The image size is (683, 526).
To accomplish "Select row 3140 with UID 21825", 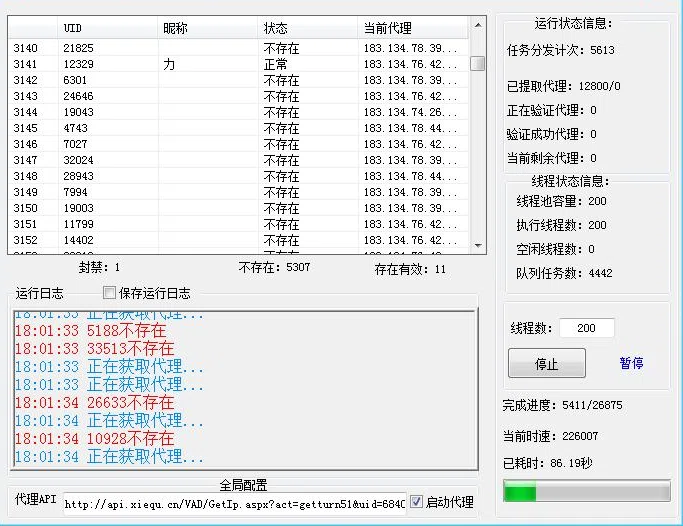I will [x=239, y=48].
